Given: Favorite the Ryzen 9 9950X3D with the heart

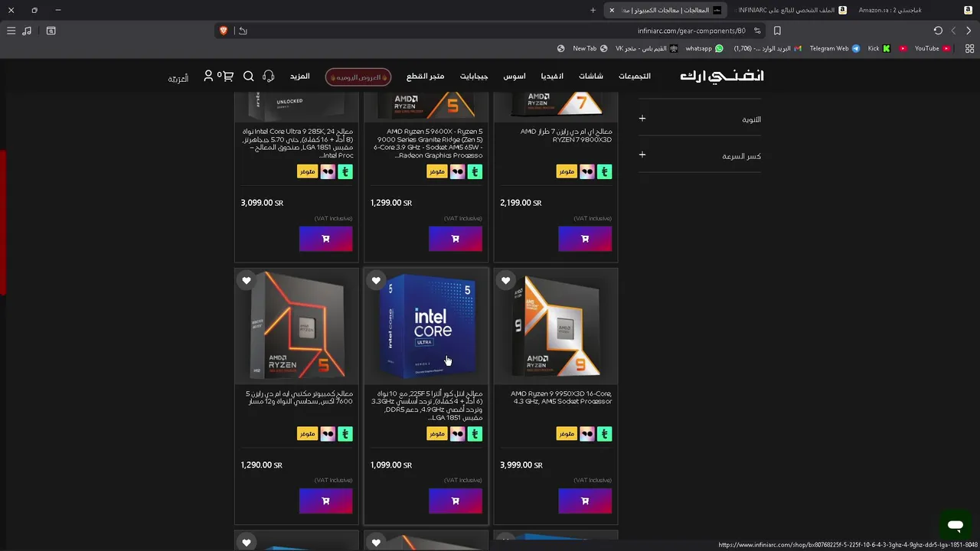Looking at the screenshot, I should pos(505,281).
